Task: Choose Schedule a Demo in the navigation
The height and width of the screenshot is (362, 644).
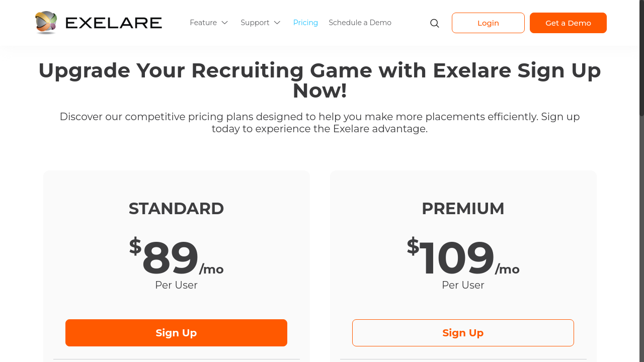Action: click(x=360, y=23)
